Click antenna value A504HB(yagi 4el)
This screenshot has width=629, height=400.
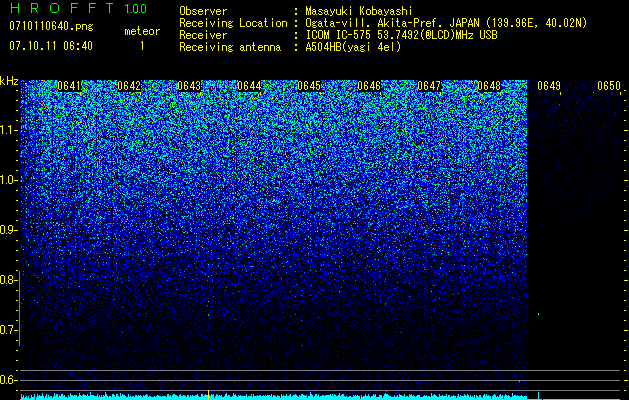pyautogui.click(x=353, y=47)
